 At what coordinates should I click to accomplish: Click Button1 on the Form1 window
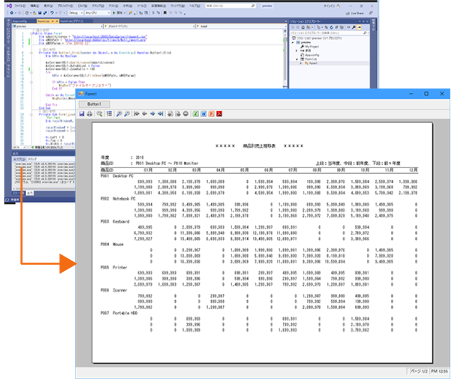pos(94,104)
